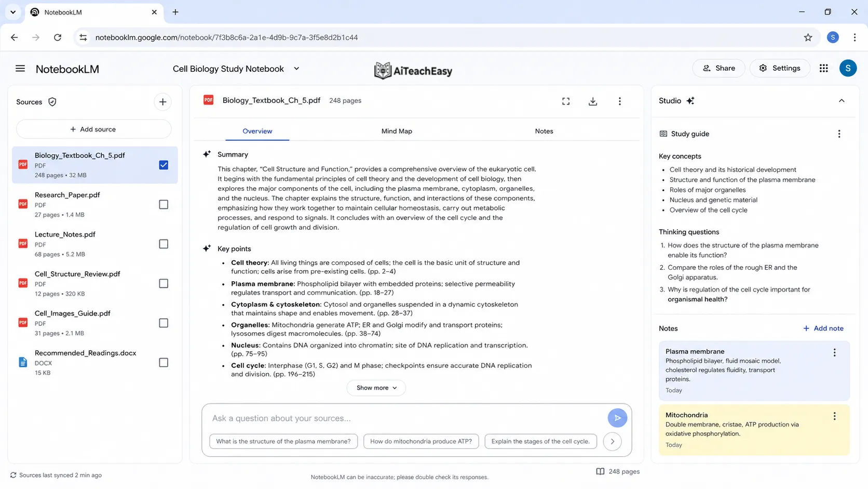The image size is (868, 489).
Task: Check the Cell_Images_Guide.pdf source
Action: [164, 323]
